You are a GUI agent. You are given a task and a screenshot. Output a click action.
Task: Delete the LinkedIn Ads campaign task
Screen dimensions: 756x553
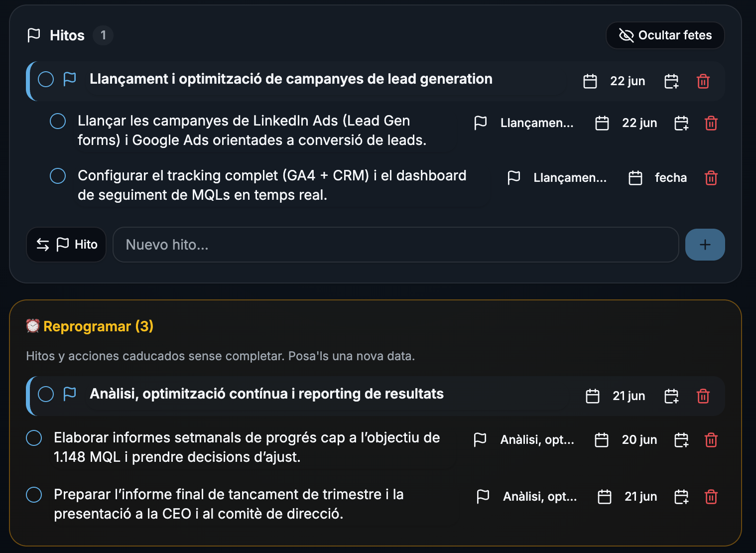tap(711, 123)
